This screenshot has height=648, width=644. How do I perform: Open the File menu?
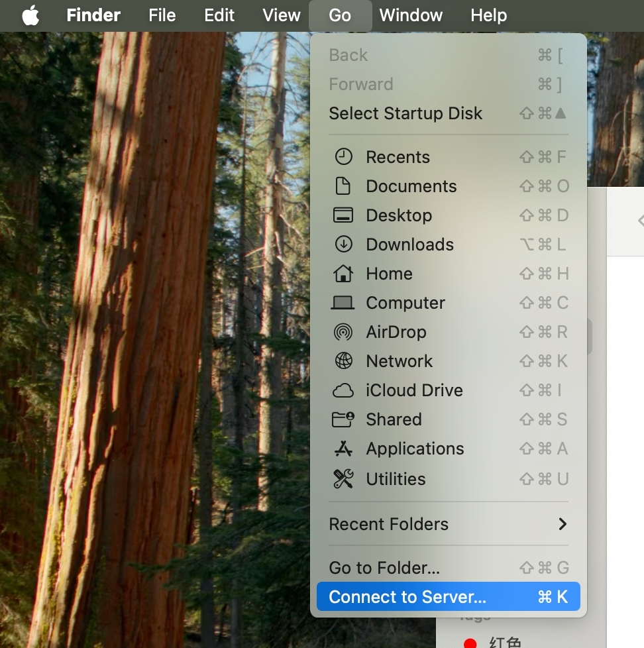[x=162, y=15]
